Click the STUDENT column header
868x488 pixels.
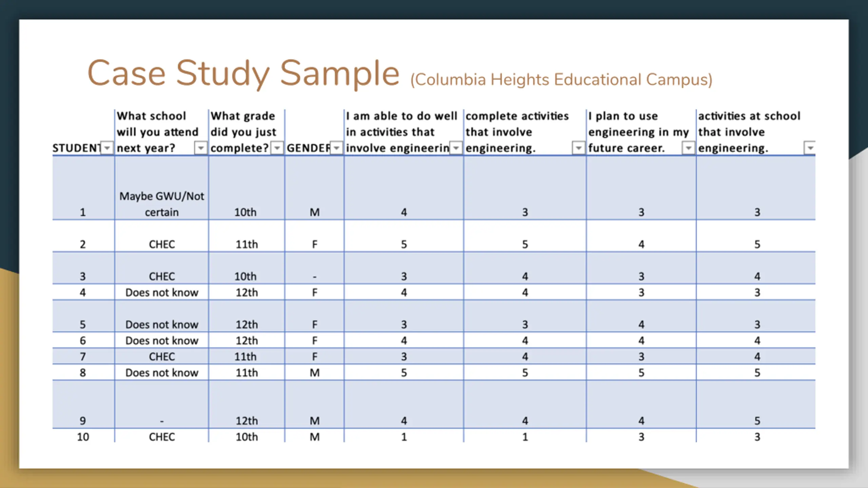click(77, 148)
